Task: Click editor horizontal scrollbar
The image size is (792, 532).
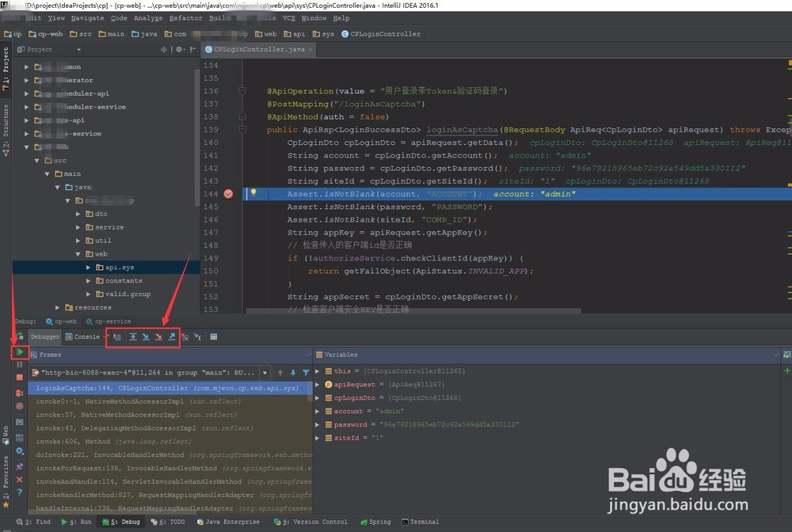Action: pos(413,311)
